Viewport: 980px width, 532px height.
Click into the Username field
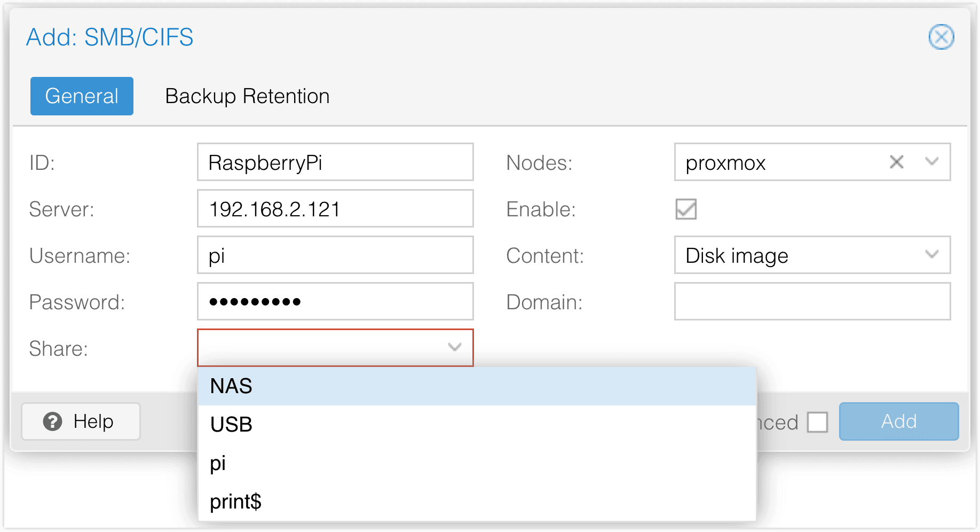click(x=335, y=255)
